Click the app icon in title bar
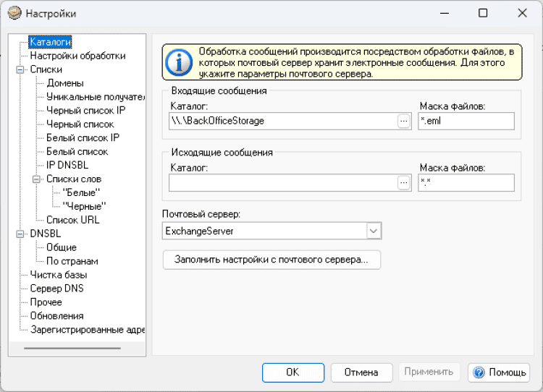Viewport: 543px width, 392px height. click(14, 13)
